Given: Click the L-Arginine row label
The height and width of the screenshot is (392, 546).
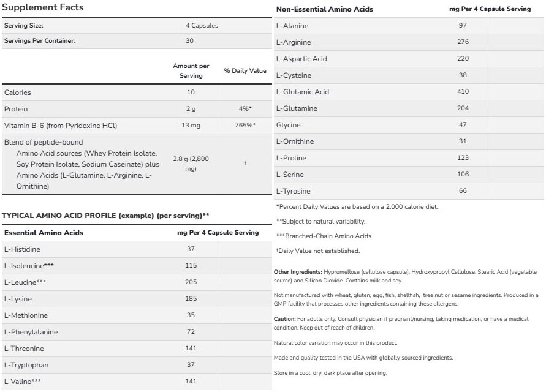Looking at the screenshot, I should click(x=294, y=42).
